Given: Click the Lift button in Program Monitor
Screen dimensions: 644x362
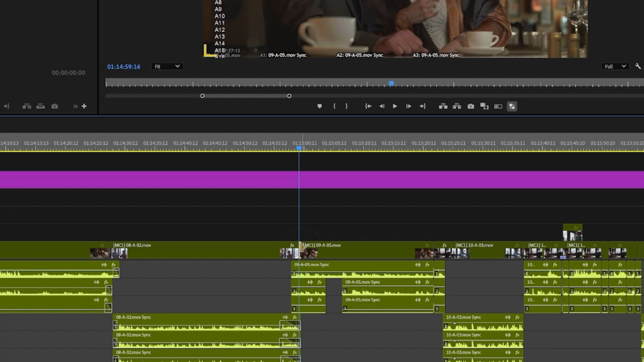Looking at the screenshot, I should tap(443, 106).
